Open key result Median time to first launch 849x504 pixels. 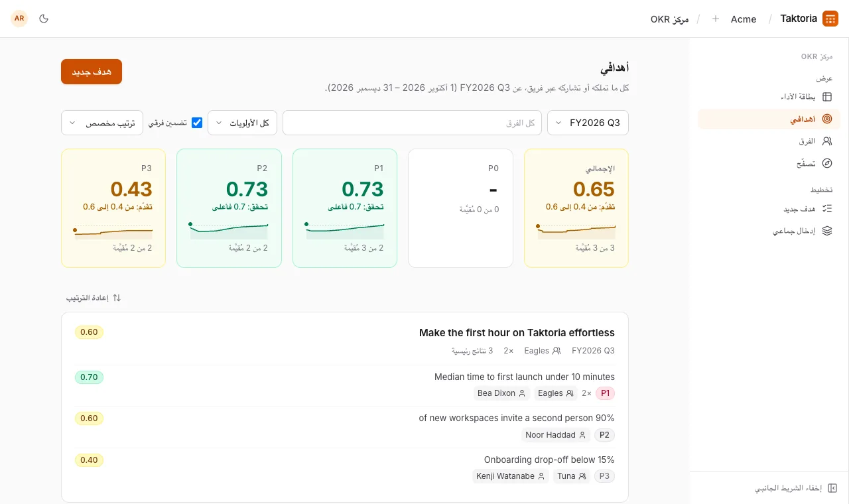(x=525, y=377)
